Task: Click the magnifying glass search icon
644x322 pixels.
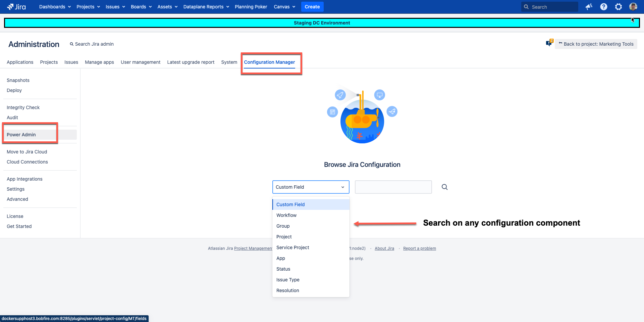Action: pyautogui.click(x=444, y=187)
